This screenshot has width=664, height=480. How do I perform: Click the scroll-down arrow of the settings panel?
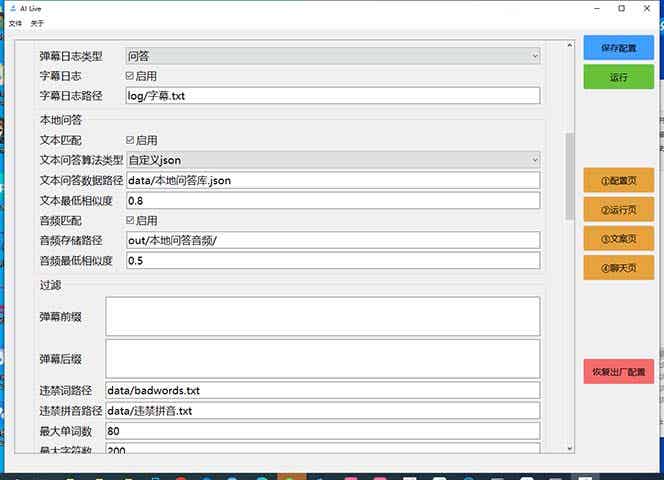tap(569, 448)
